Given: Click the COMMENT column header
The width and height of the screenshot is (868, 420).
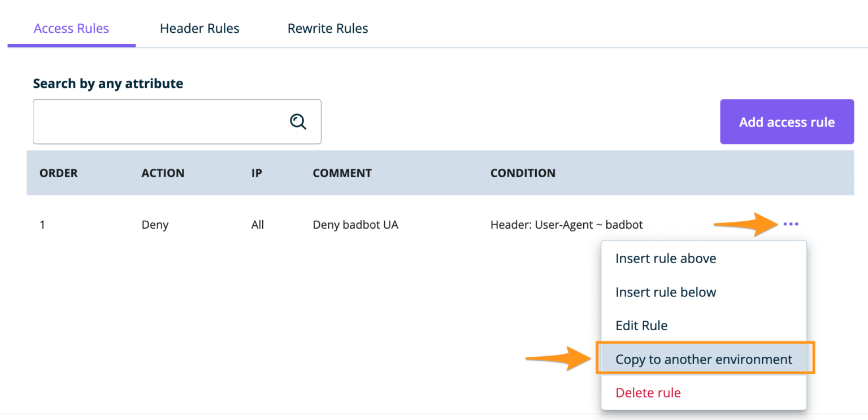Looking at the screenshot, I should point(342,173).
